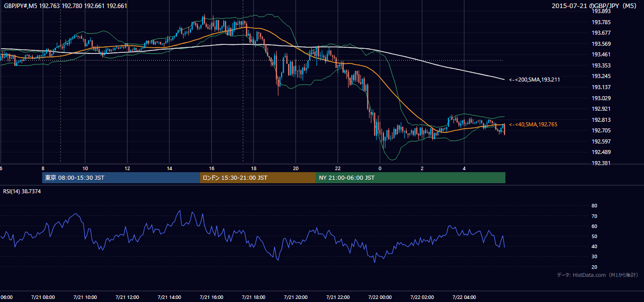Viewport: 644px width, 302px height.
Task: Click price axis label 193.569
Action: click(601, 44)
